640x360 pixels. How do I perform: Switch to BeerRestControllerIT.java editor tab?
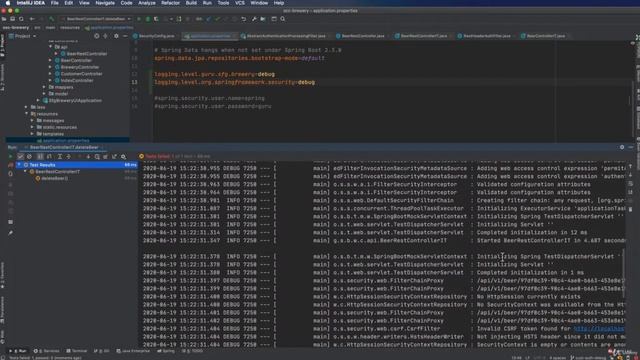(421, 36)
